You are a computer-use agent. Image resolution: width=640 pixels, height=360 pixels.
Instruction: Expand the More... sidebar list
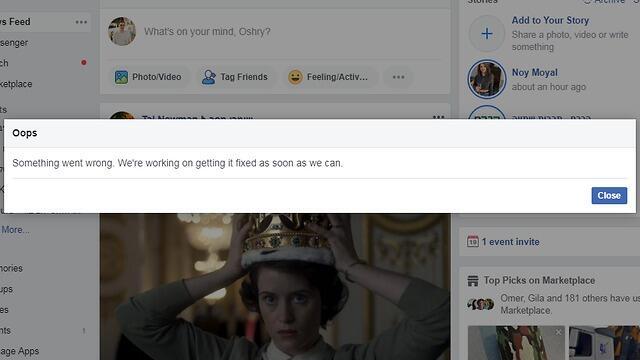pos(15,230)
